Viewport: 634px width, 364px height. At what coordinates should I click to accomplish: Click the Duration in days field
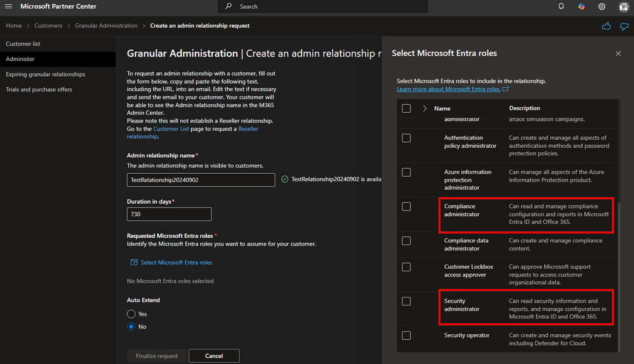169,214
